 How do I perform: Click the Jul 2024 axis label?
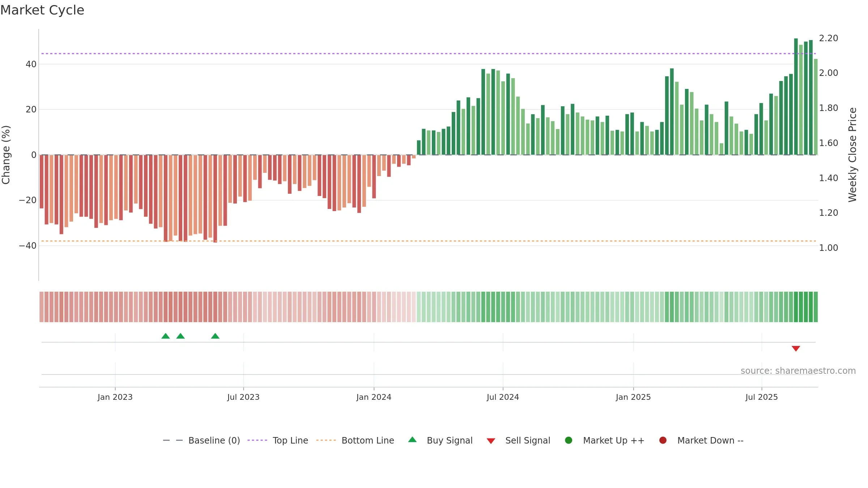coord(503,397)
